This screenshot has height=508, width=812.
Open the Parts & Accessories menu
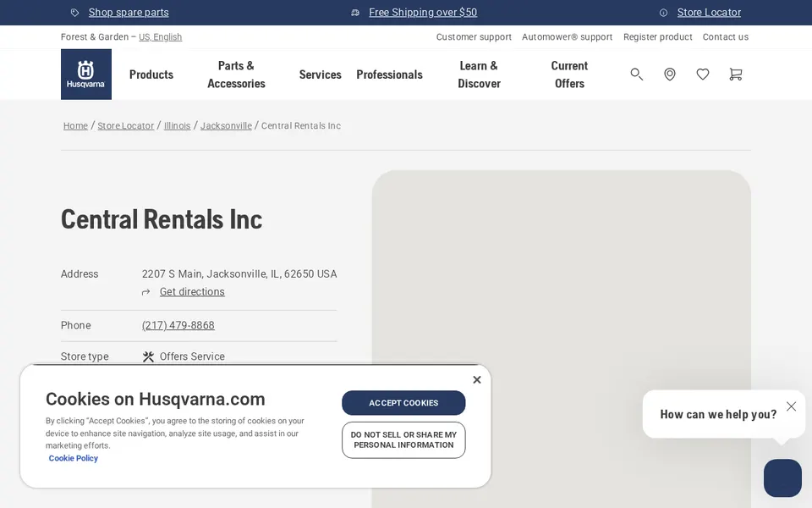pyautogui.click(x=236, y=75)
